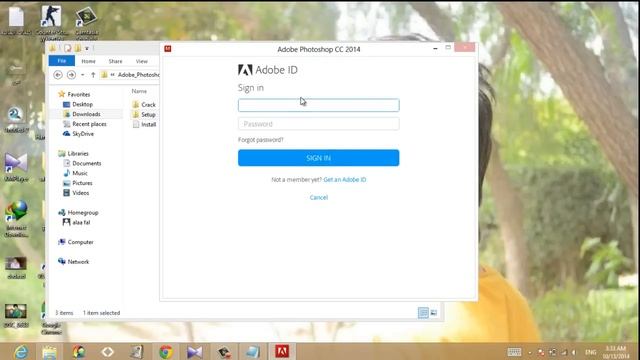Select Computer in the navigation pane
This screenshot has height=360, width=640.
pos(80,242)
